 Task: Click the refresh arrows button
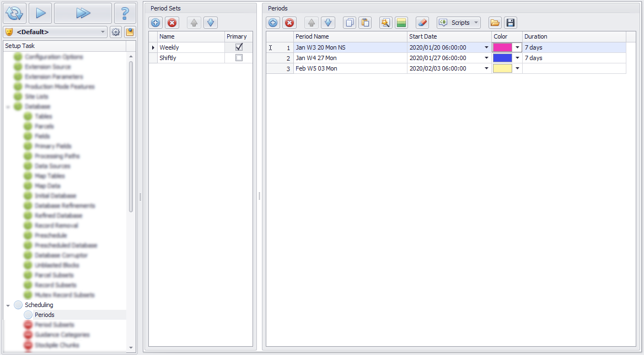point(15,13)
